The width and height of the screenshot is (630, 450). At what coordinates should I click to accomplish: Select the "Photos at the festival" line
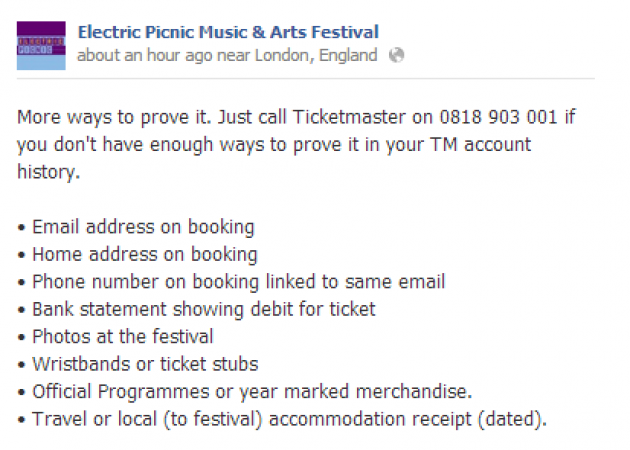pyautogui.click(x=122, y=337)
